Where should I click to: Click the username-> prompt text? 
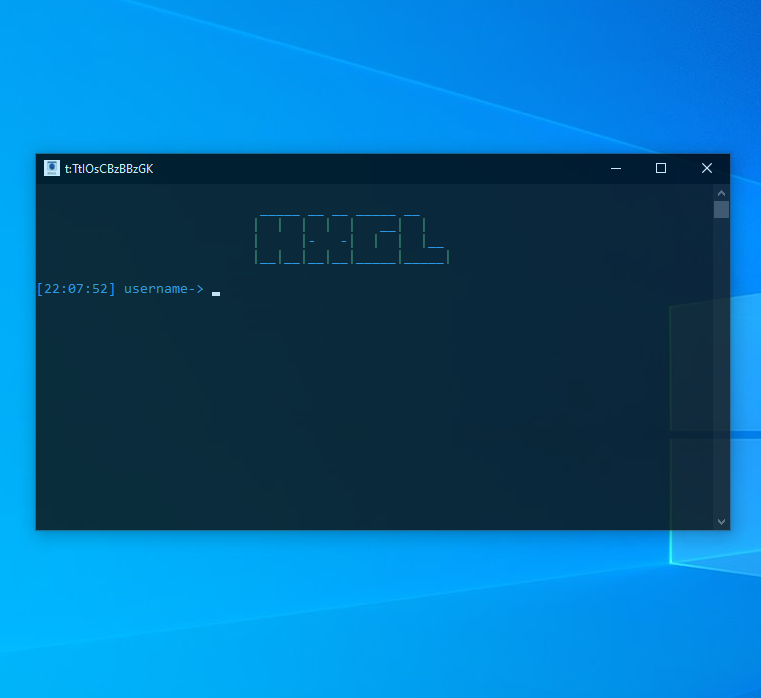click(x=163, y=289)
